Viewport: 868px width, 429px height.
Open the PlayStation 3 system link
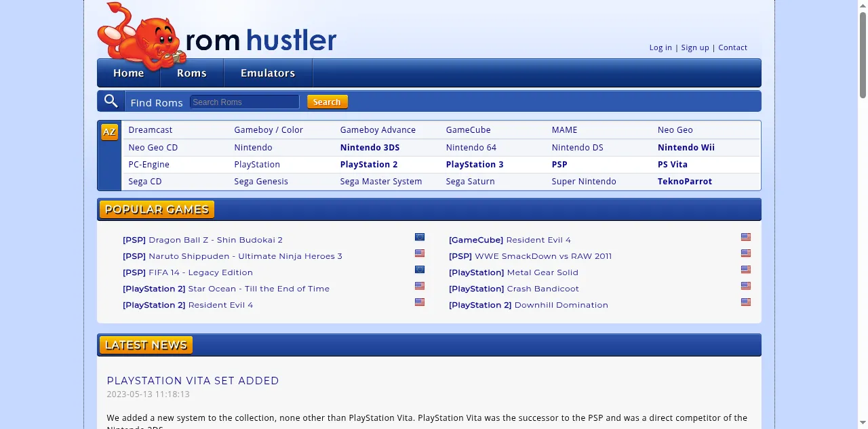tap(475, 165)
